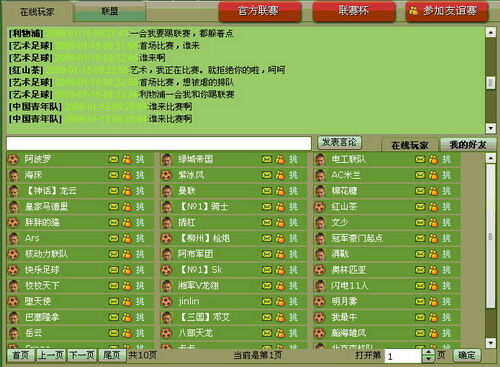Viewport: 500px width, 367px height.
Task: Go to 下一页 of player list
Action: tap(82, 355)
